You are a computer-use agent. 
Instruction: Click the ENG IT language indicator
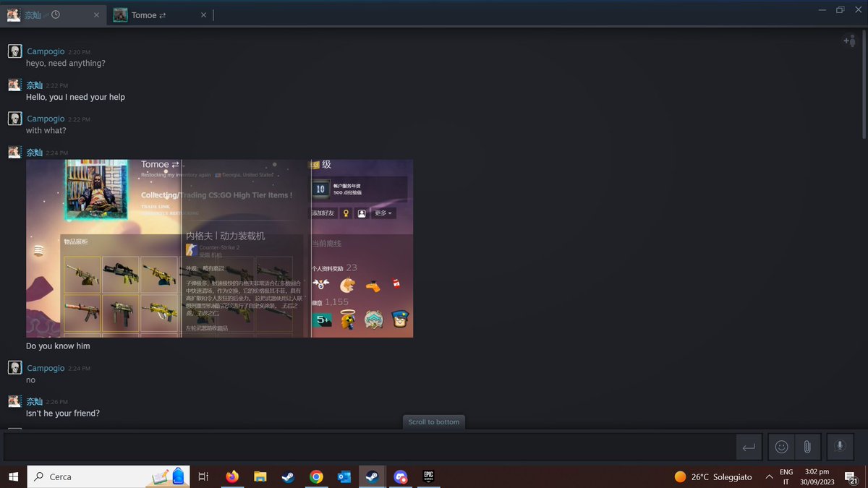[x=786, y=476]
